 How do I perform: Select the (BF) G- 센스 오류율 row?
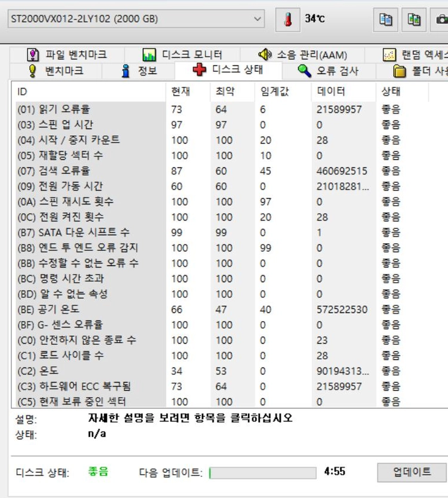(x=222, y=325)
